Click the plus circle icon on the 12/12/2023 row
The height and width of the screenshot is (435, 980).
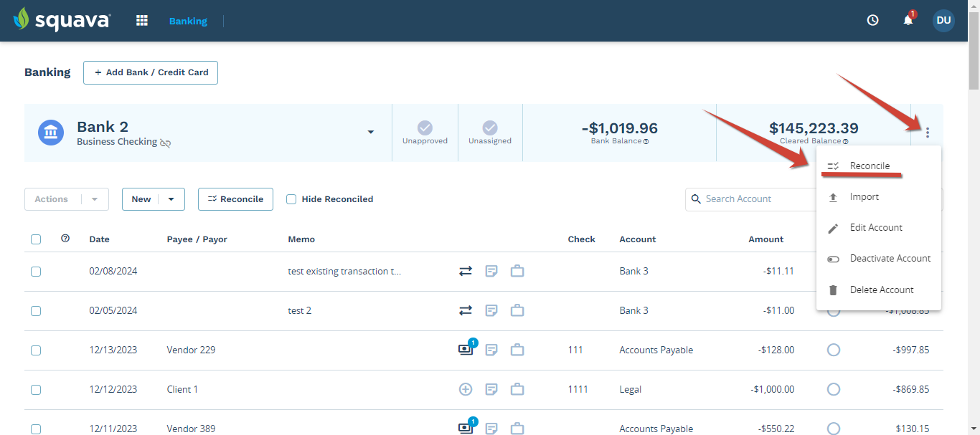pos(466,389)
